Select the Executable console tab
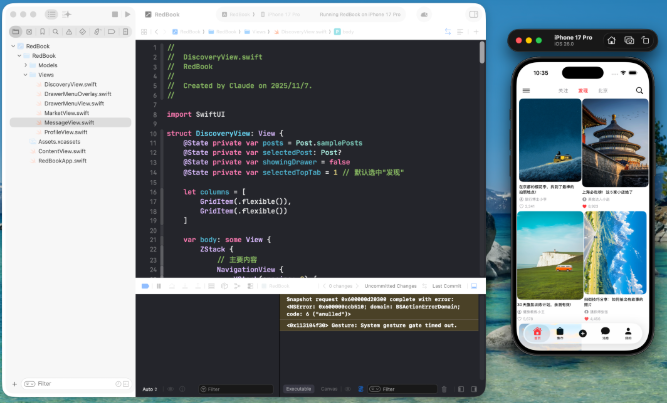Image resolution: width=667 pixels, height=403 pixels. click(x=299, y=389)
